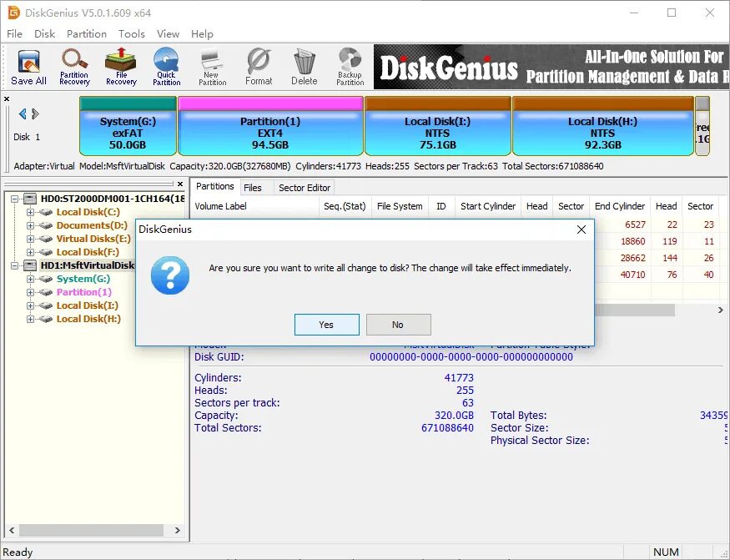Click the Delete partition icon
730x560 pixels.
[304, 67]
